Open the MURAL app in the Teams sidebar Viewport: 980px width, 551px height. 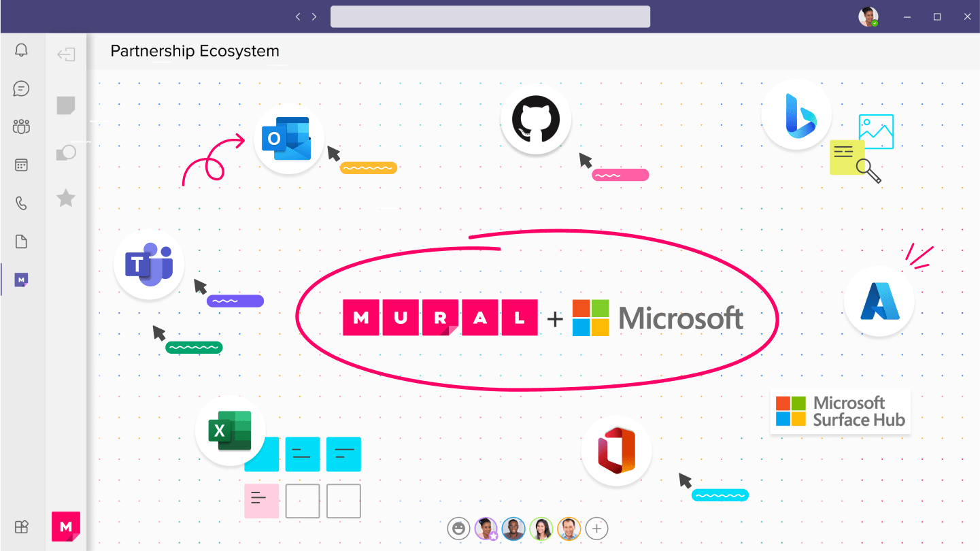coord(21,280)
